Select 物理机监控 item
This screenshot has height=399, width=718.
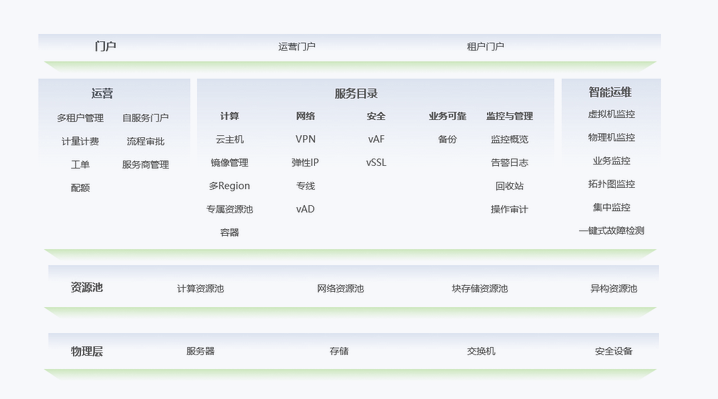[611, 137]
